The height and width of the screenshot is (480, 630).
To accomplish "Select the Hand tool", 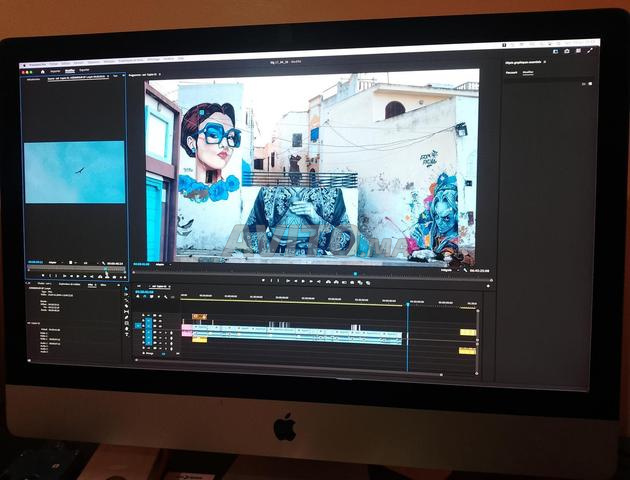I will coord(126,329).
